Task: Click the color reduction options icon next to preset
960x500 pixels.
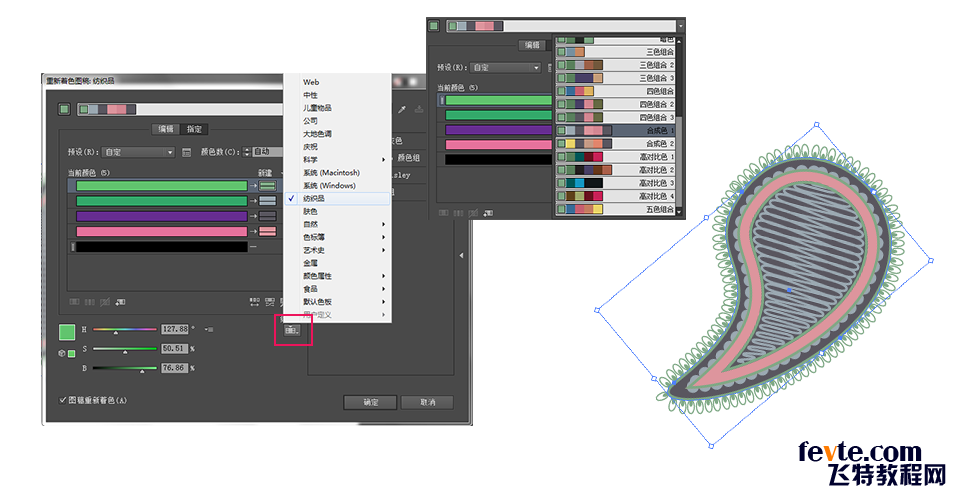Action: 187,152
